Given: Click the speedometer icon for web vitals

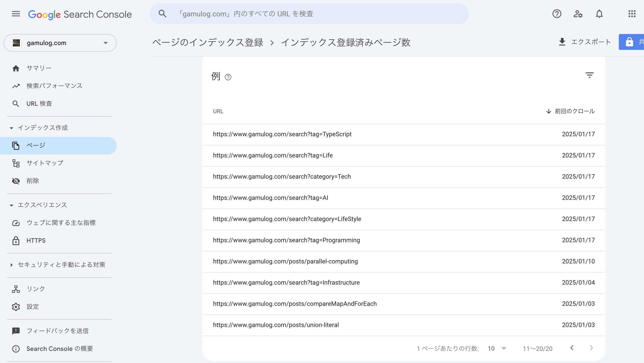Looking at the screenshot, I should click(x=16, y=223).
